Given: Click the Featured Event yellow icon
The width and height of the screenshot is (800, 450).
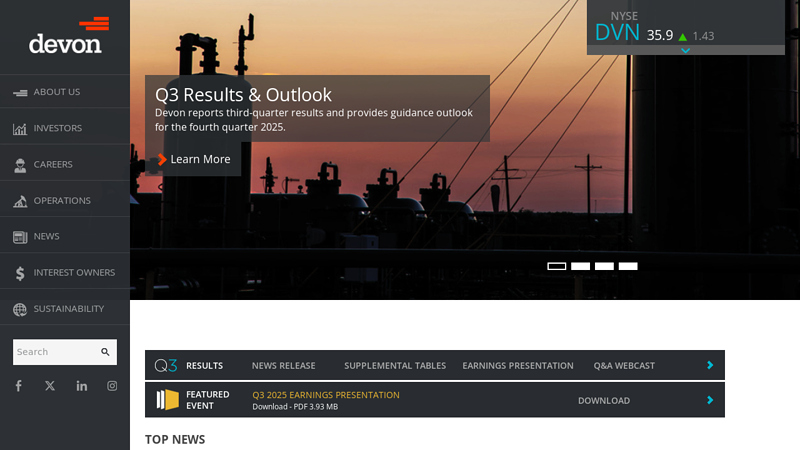Looking at the screenshot, I should point(167,400).
